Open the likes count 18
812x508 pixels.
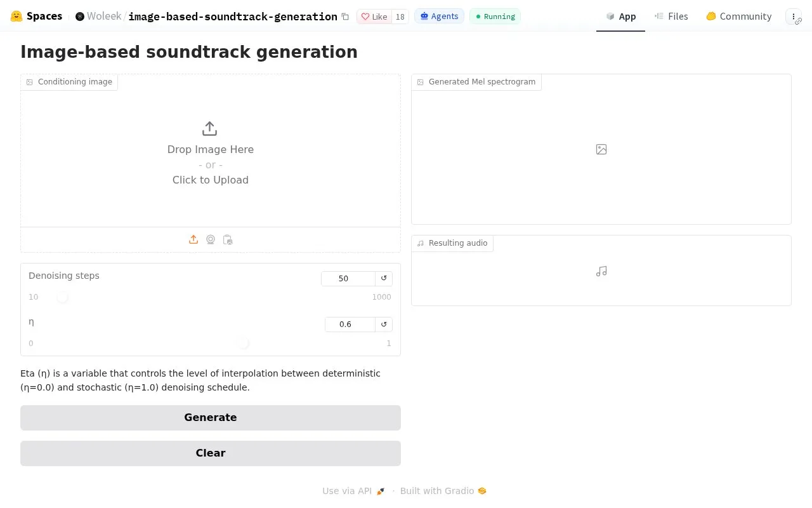[400, 17]
